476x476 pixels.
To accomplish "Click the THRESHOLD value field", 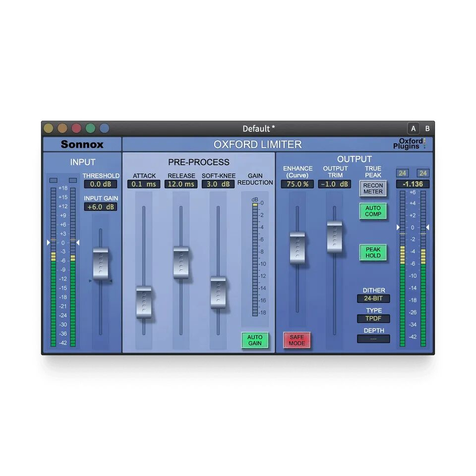I will pos(100,184).
